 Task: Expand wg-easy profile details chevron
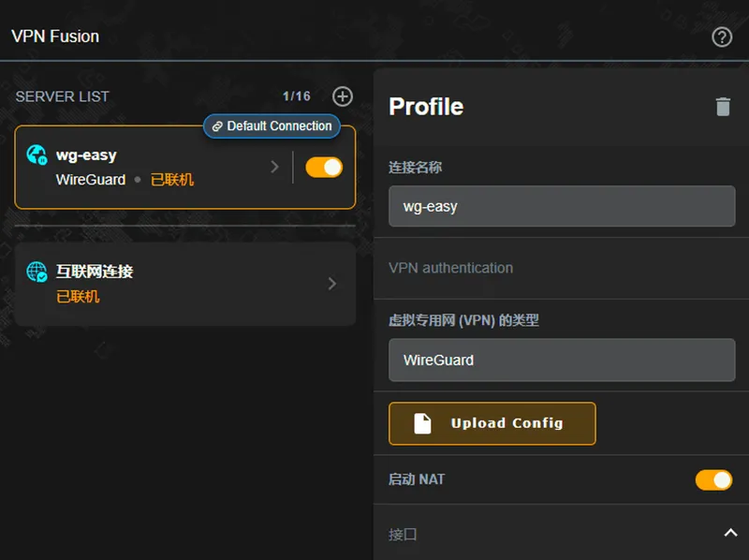click(x=274, y=167)
